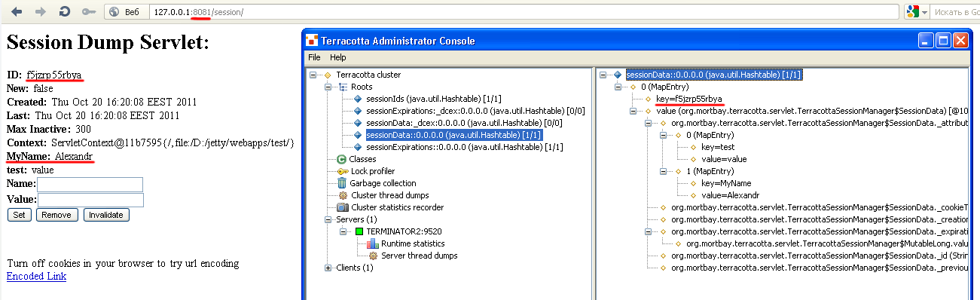
Task: Click the browser forward arrow
Action: coord(41,12)
